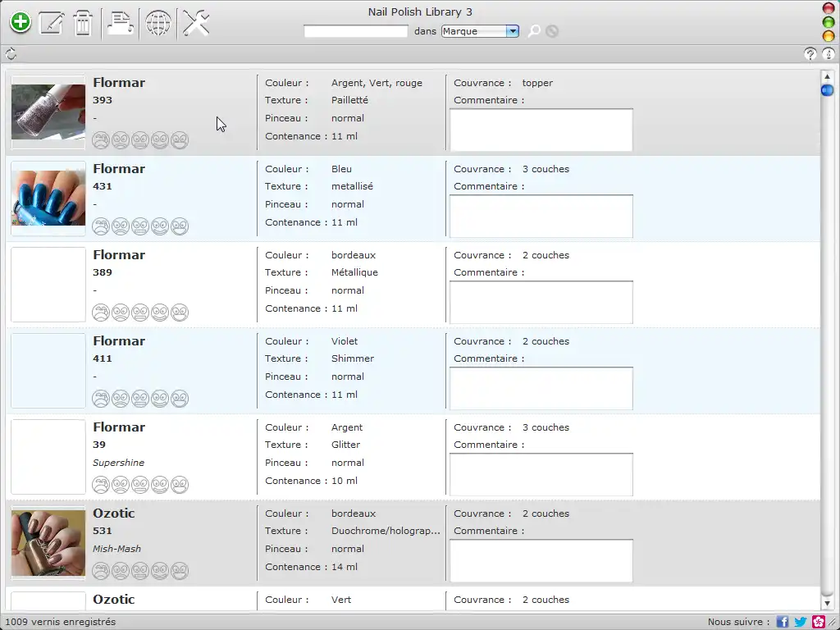This screenshot has width=840, height=630.
Task: Click the scrollbar down arrow
Action: 827,603
